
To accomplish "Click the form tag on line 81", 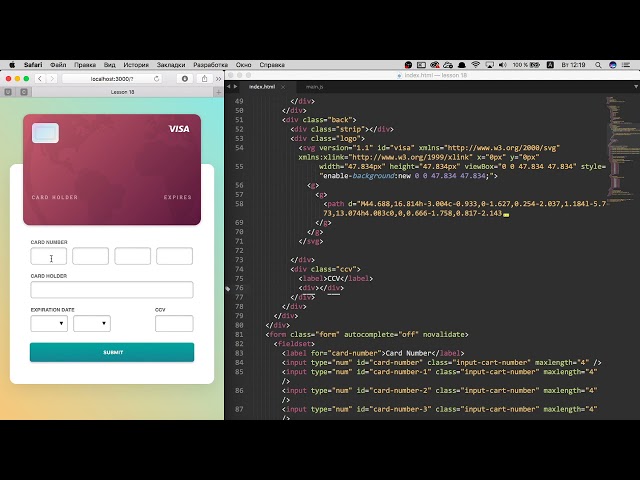I will coord(277,334).
